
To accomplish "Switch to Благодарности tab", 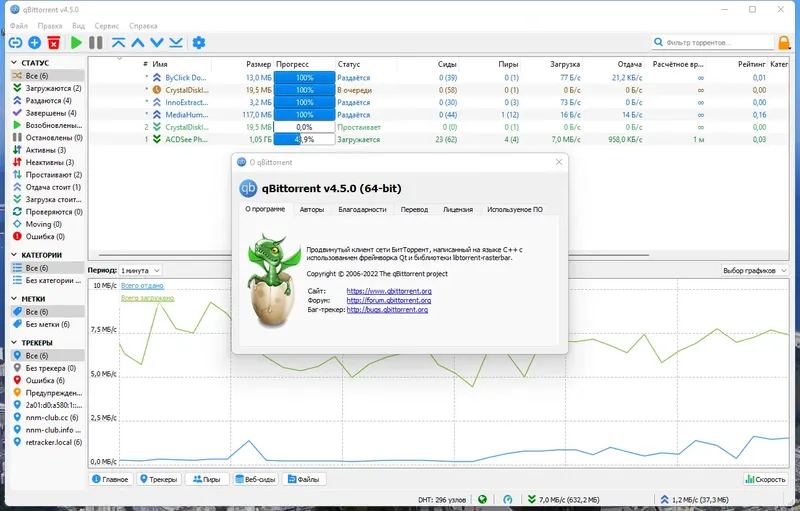I will [x=362, y=210].
